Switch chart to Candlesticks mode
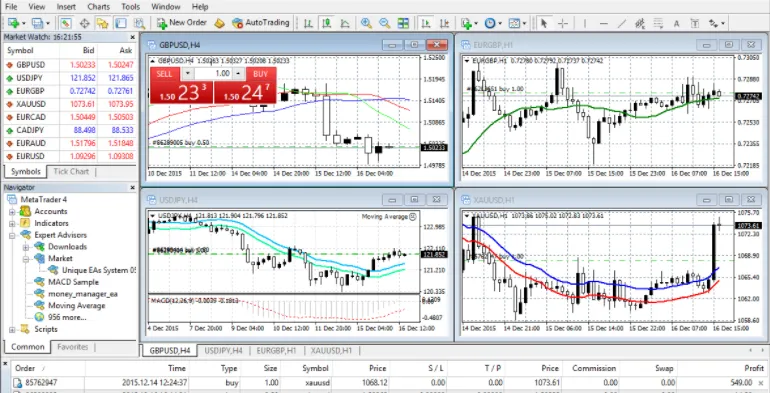 [x=327, y=23]
